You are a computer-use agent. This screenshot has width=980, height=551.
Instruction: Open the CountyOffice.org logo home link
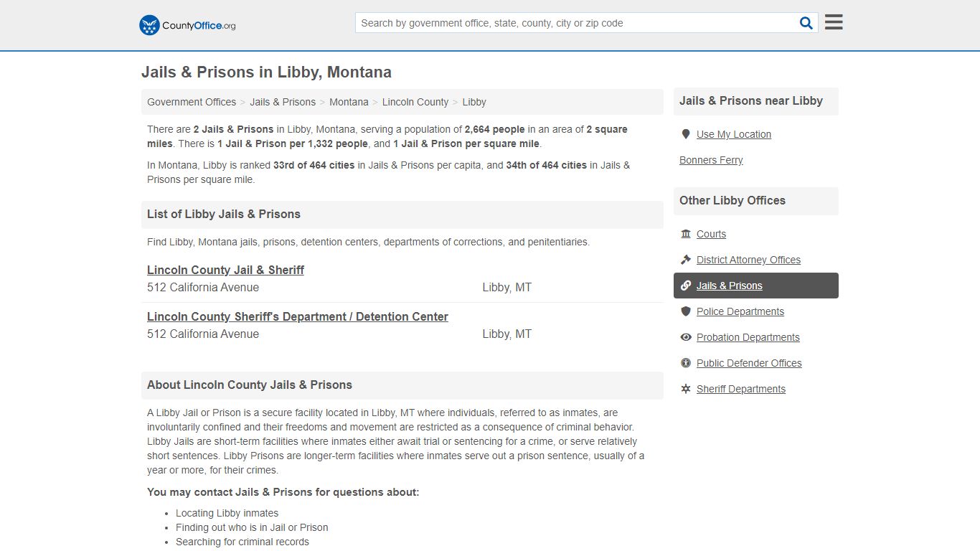(x=187, y=25)
